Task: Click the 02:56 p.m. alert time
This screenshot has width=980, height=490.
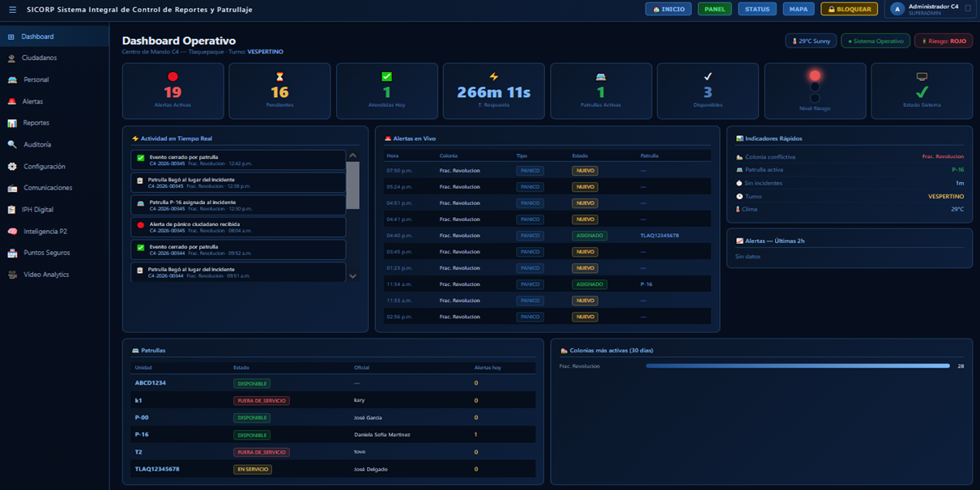Action: [x=400, y=317]
